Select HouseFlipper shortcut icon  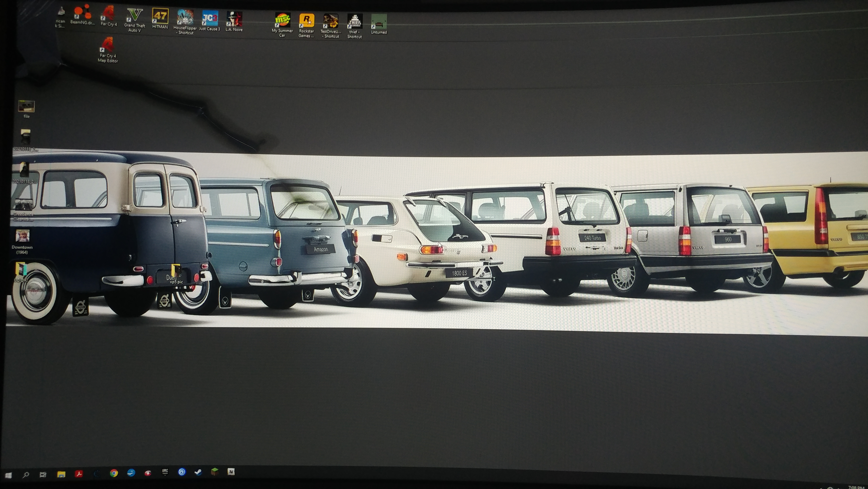coord(185,18)
